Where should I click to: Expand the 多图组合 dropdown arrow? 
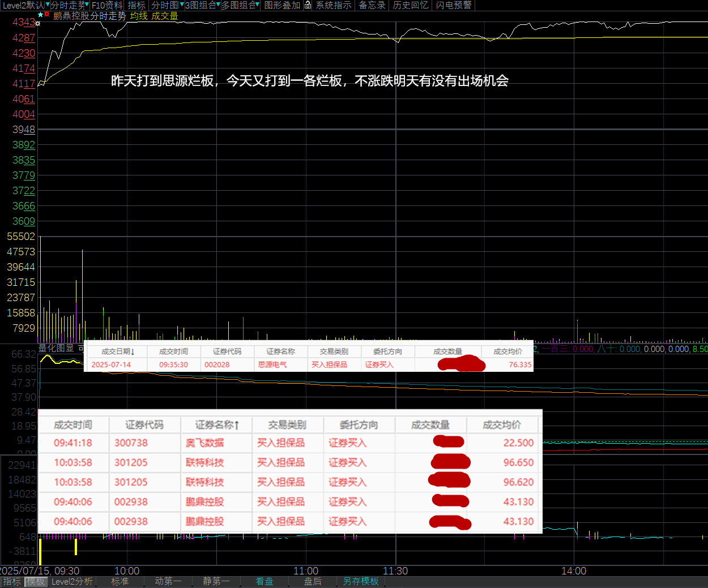click(x=257, y=5)
